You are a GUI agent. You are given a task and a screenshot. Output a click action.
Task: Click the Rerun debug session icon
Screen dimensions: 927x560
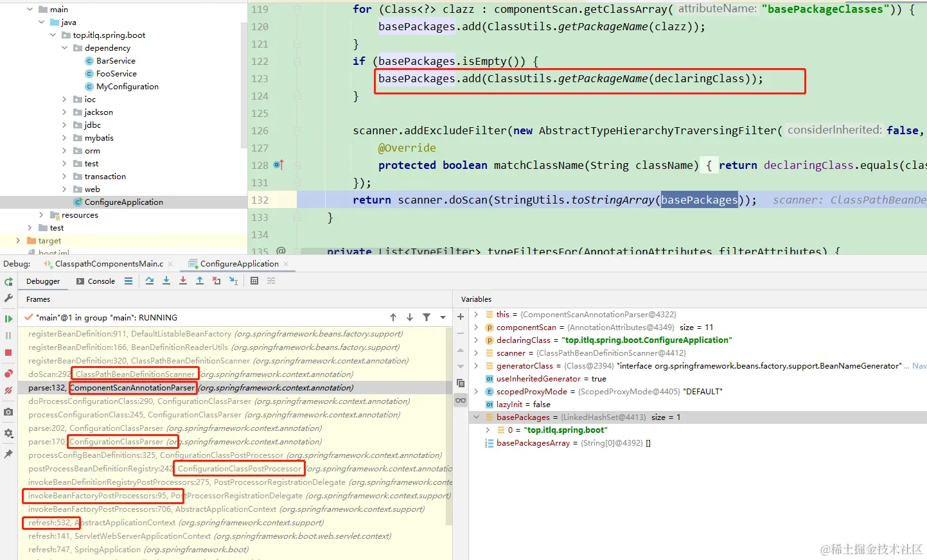8,282
